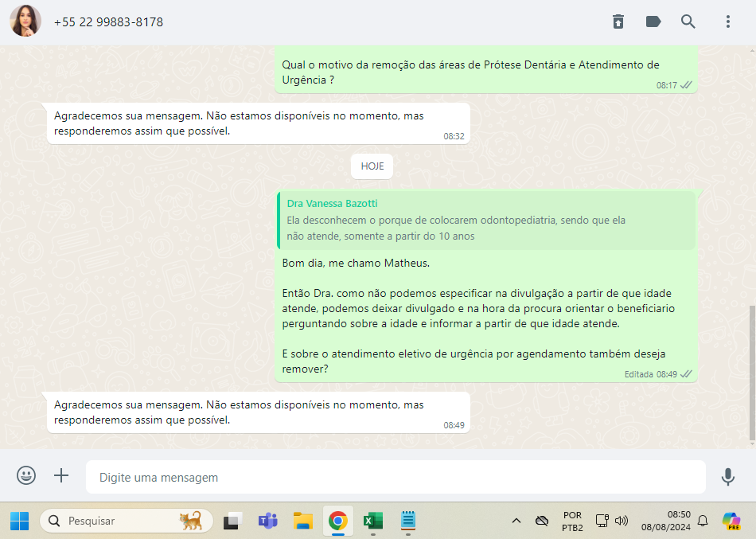Click the text Bom dia, me chamo Matheus
The width and height of the screenshot is (756, 539).
(x=356, y=263)
